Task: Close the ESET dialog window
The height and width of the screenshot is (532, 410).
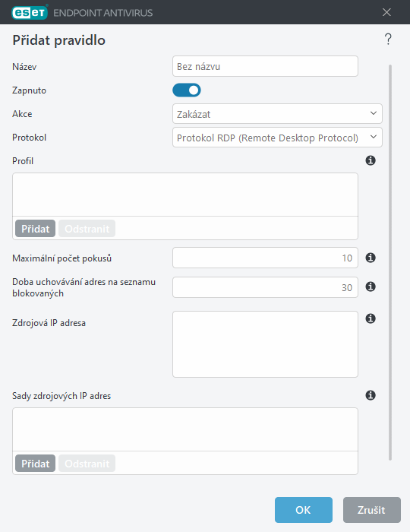Action: pyautogui.click(x=386, y=13)
